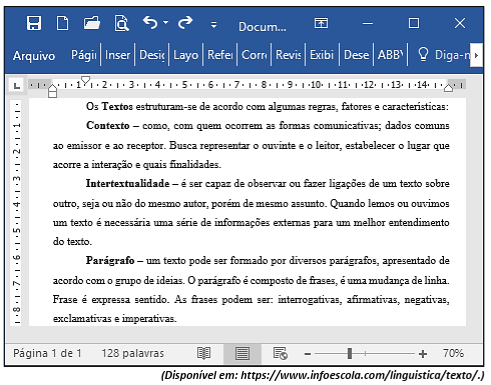The image size is (491, 385).
Task: Zoom in with the plus button
Action: pyautogui.click(x=423, y=354)
